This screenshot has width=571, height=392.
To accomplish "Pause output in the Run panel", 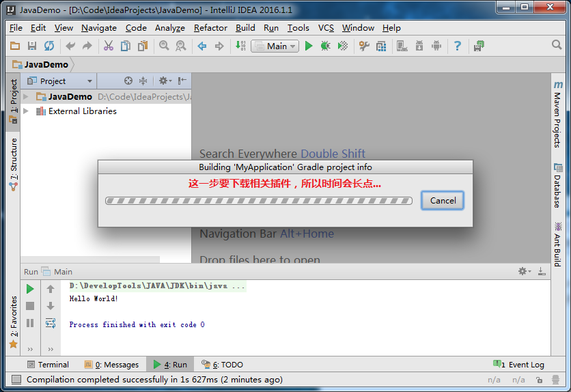I will pos(30,323).
